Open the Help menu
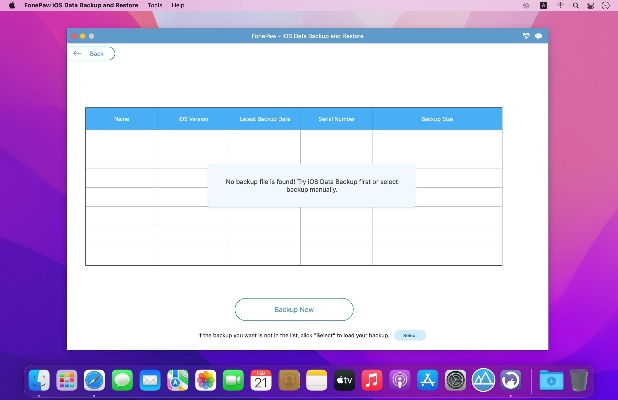 tap(178, 5)
